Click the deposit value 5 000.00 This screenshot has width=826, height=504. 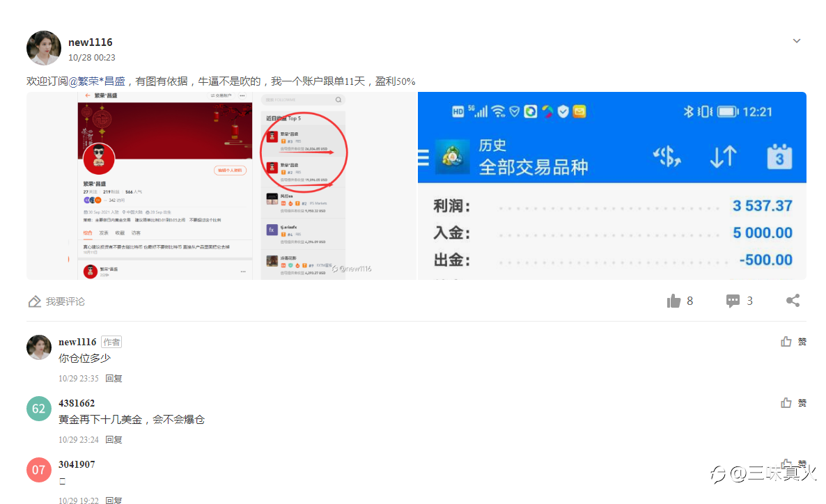coord(762,233)
